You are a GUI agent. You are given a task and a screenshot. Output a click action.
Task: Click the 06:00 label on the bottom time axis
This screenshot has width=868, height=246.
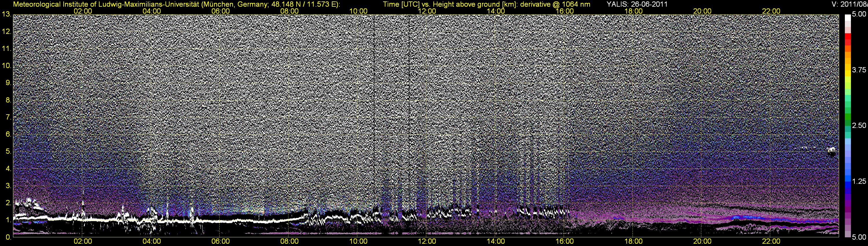point(220,241)
